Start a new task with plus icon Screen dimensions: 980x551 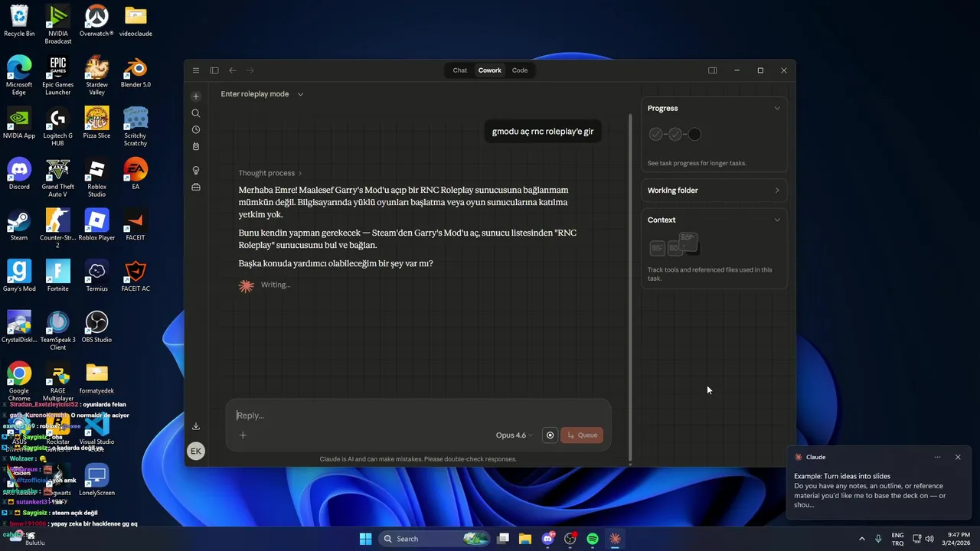pos(196,96)
